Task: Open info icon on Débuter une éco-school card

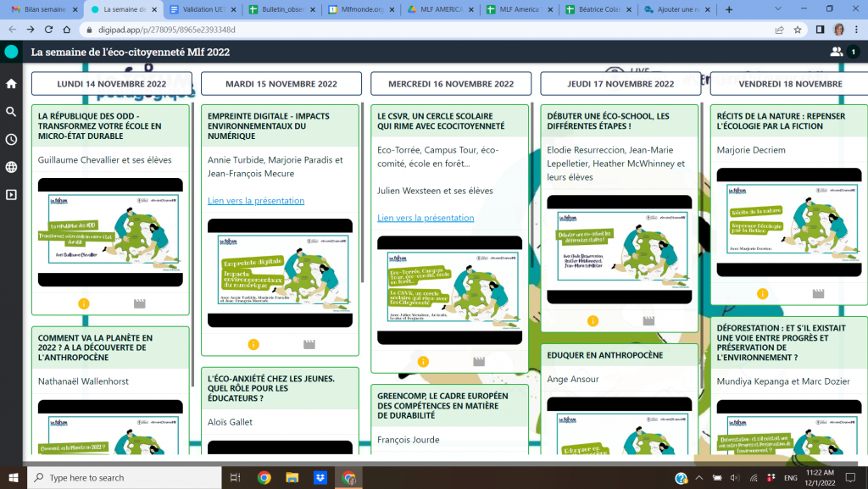Action: (x=593, y=321)
